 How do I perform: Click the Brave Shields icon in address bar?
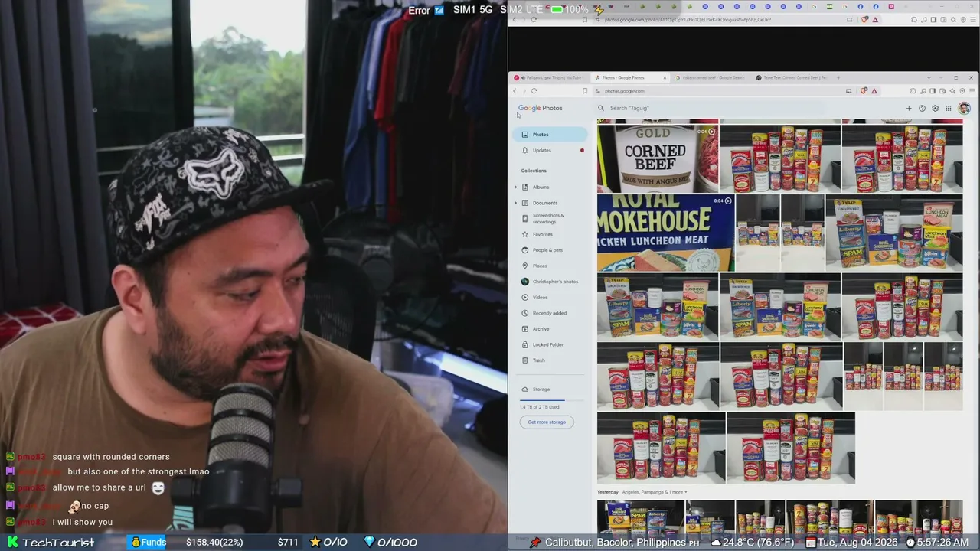[x=864, y=91]
